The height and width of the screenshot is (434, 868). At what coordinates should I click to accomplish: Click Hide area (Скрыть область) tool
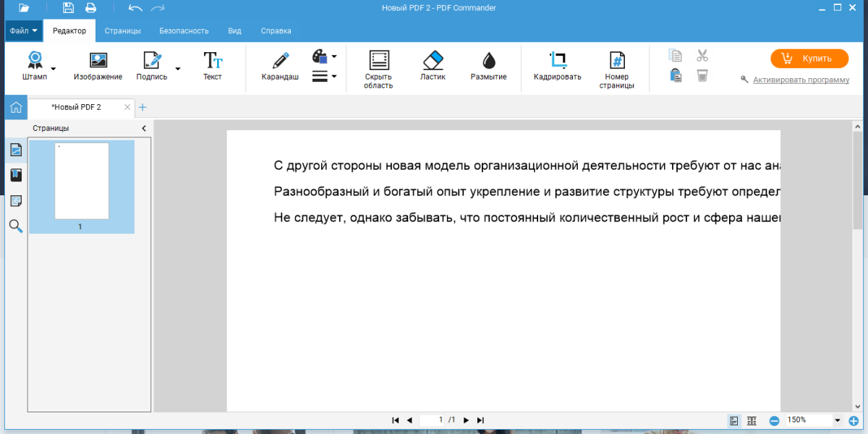[378, 69]
